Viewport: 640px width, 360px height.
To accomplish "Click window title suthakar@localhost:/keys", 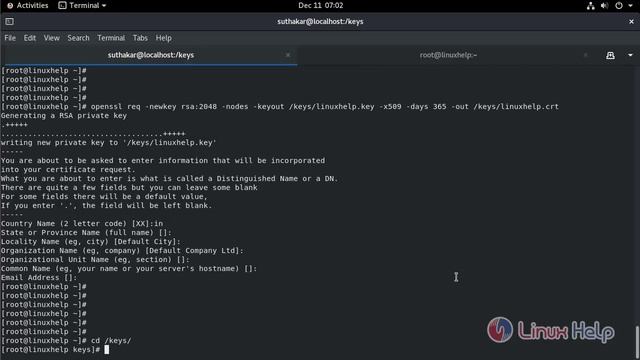I will 320,21.
